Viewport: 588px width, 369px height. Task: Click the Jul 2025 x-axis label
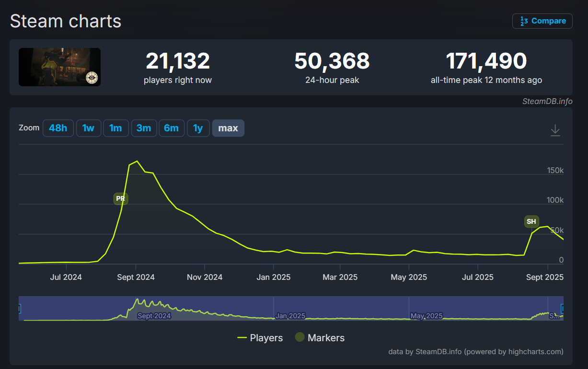(478, 277)
